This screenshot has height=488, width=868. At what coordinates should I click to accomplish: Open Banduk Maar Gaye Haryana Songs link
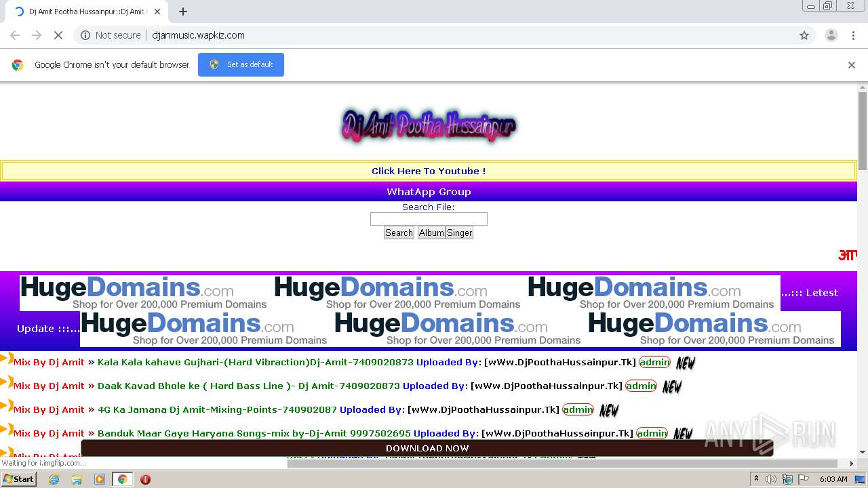(254, 433)
